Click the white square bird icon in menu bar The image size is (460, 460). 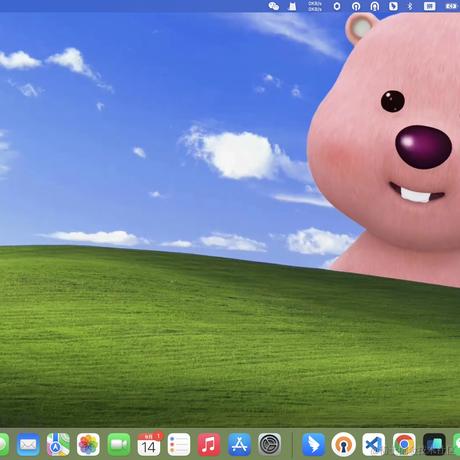point(393,6)
